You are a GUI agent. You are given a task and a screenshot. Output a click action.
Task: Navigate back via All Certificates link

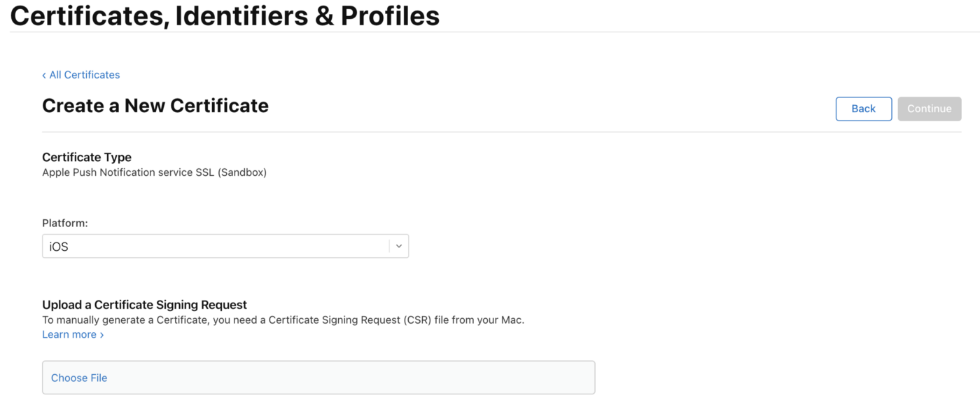[x=80, y=74]
